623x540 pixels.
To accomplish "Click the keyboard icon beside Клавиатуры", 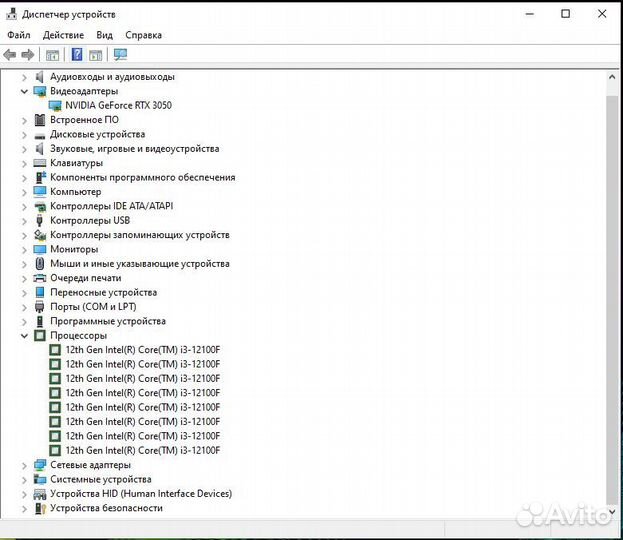I will [x=40, y=163].
